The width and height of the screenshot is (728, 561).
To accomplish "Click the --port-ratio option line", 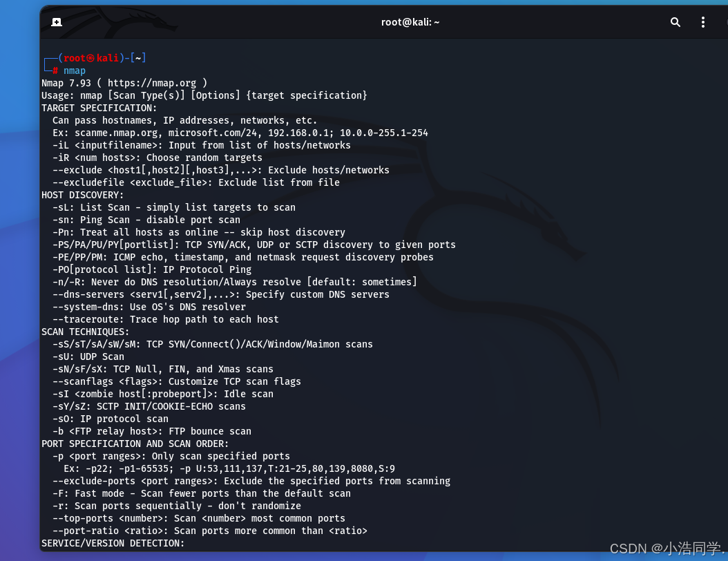I will pyautogui.click(x=210, y=531).
